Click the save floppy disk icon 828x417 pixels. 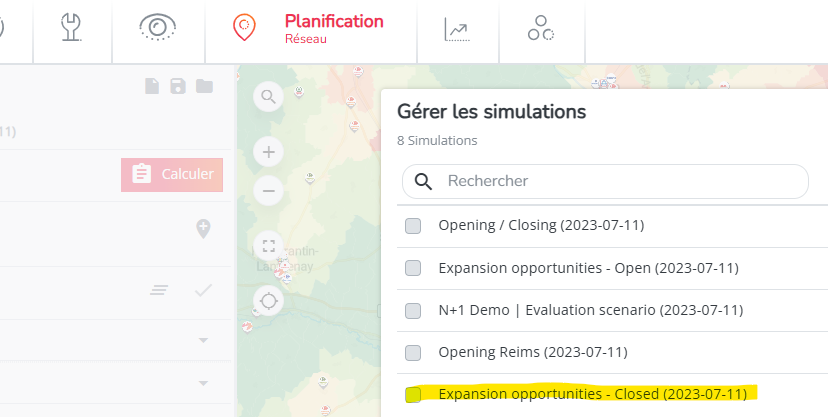(x=178, y=86)
